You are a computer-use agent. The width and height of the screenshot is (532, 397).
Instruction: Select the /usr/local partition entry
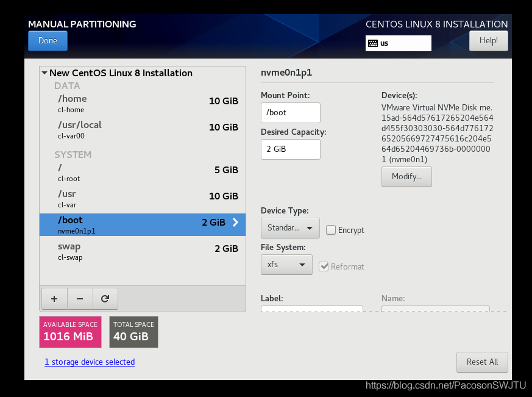tap(143, 130)
